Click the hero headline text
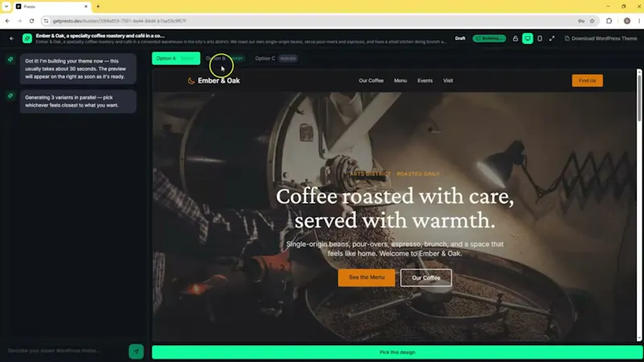644x362 pixels. coord(394,208)
